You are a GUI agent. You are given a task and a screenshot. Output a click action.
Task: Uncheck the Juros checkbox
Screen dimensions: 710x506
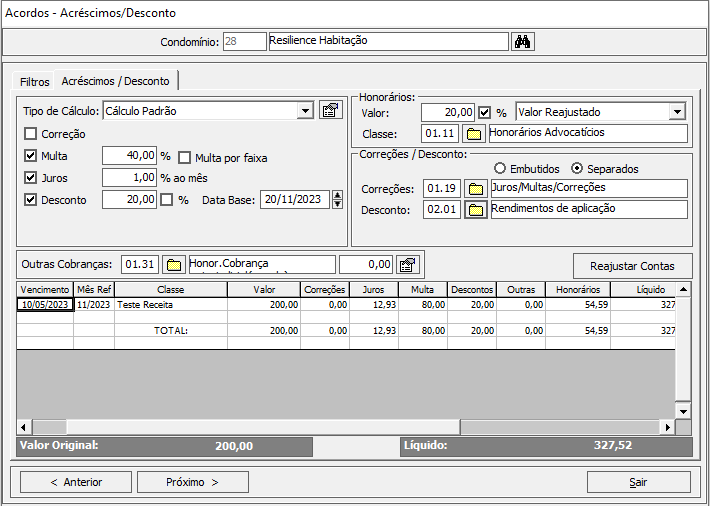click(x=30, y=178)
